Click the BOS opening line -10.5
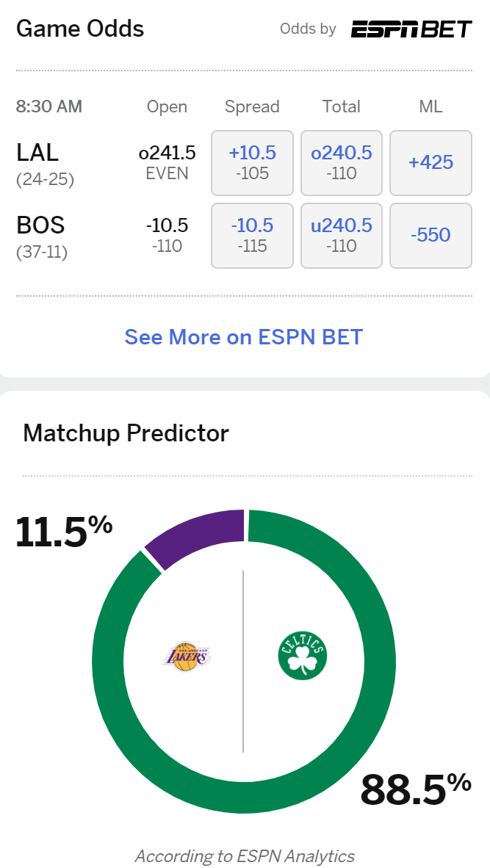 (167, 225)
